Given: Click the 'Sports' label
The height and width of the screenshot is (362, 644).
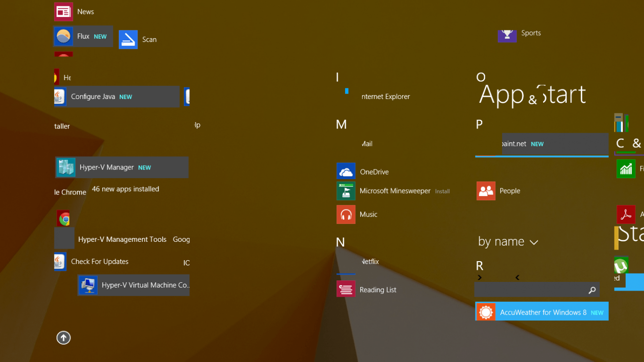Looking at the screenshot, I should pos(531,33).
